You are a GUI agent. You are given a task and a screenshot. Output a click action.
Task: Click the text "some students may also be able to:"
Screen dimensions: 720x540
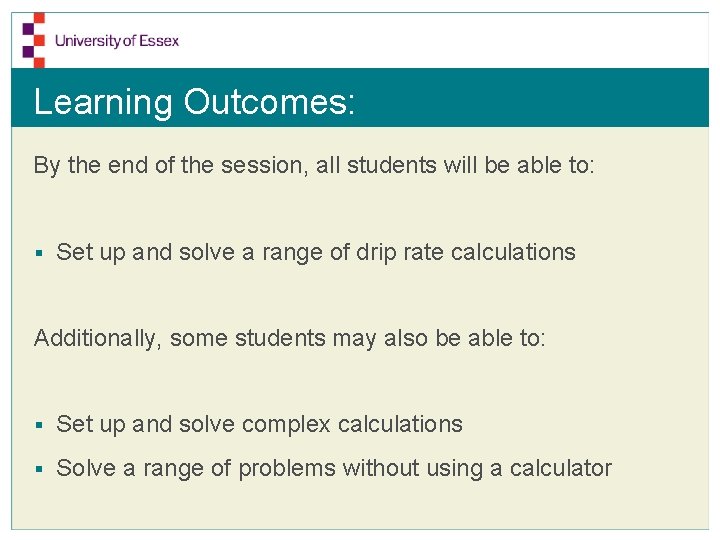coord(358,338)
